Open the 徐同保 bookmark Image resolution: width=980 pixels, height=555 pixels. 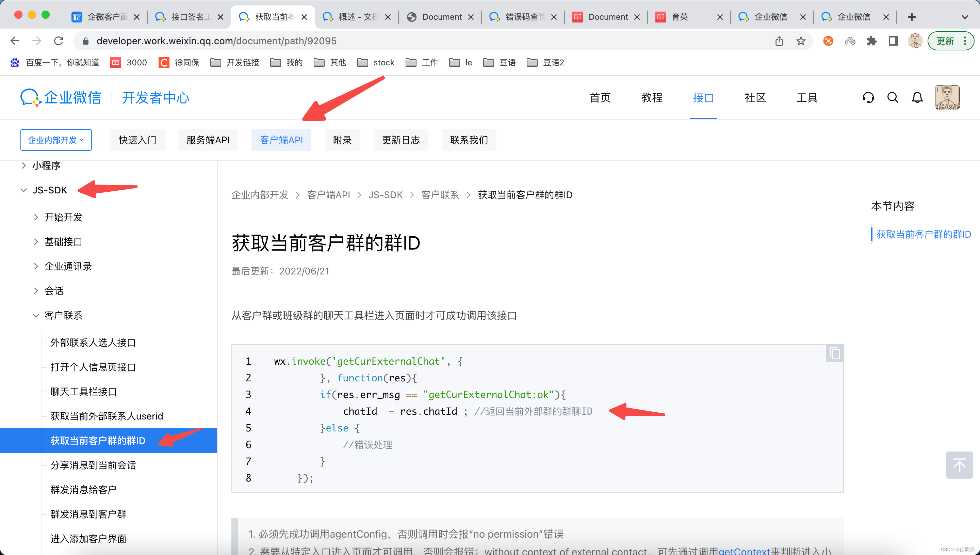click(179, 63)
